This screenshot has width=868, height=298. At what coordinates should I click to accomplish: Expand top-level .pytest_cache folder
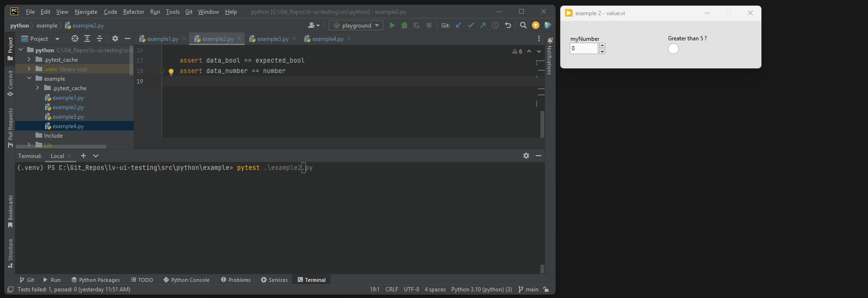[29, 59]
